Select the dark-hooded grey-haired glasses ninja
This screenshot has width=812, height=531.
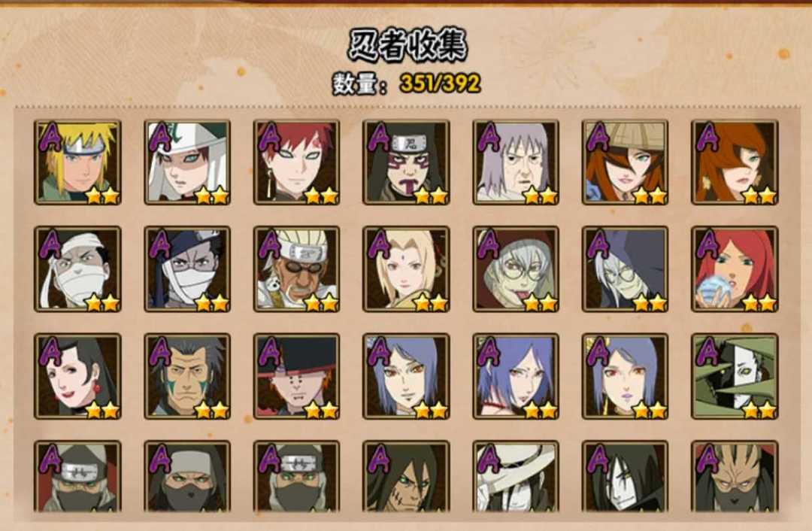[625, 269]
